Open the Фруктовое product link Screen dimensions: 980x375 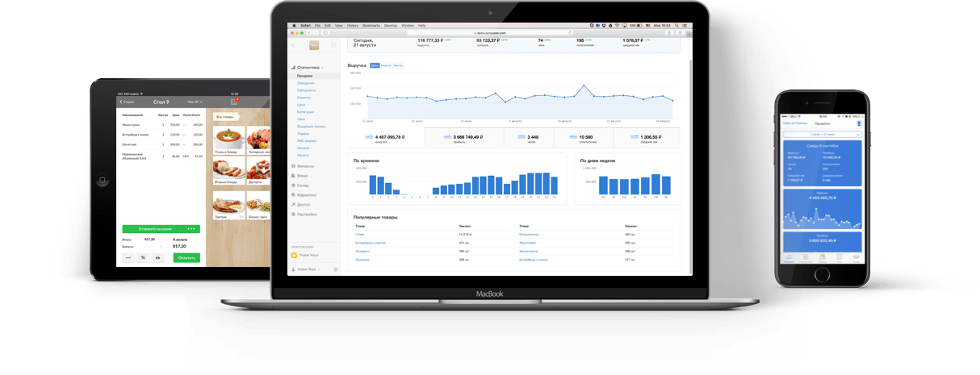coord(528,243)
